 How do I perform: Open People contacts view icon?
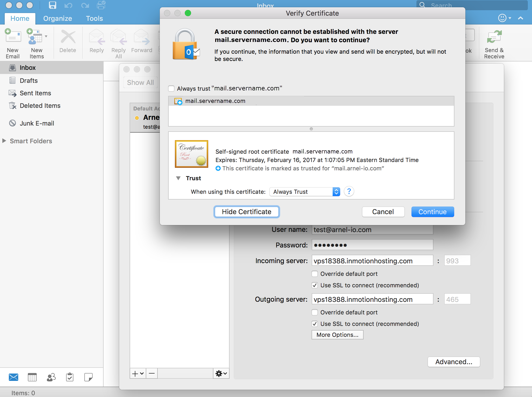coord(51,377)
